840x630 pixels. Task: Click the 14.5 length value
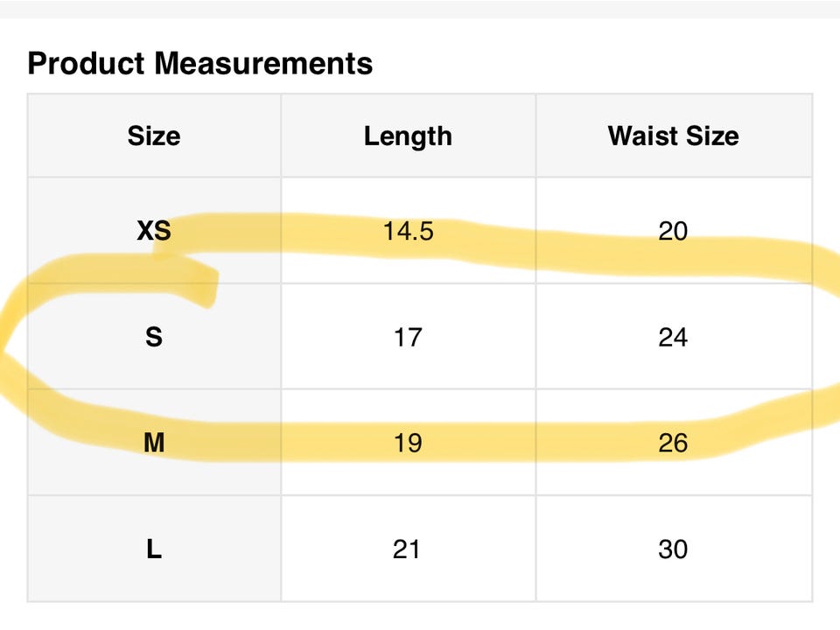pos(408,231)
